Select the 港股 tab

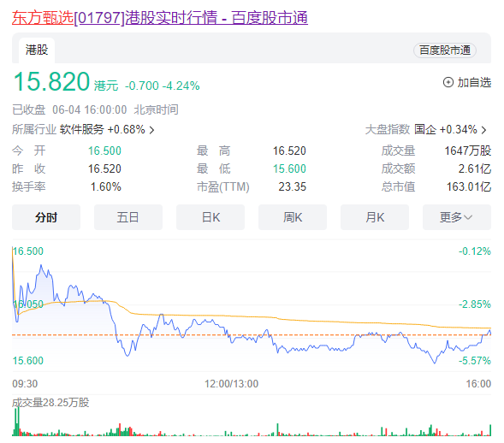point(37,50)
